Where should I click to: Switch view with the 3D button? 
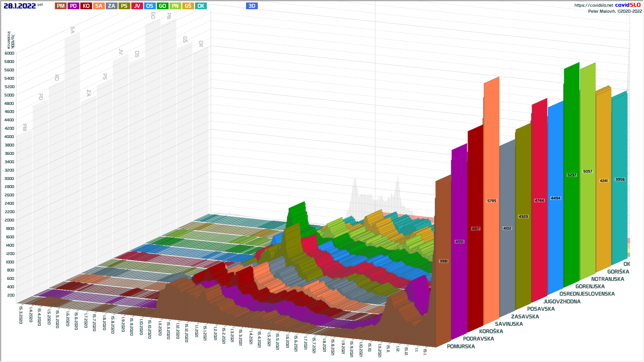pyautogui.click(x=252, y=6)
